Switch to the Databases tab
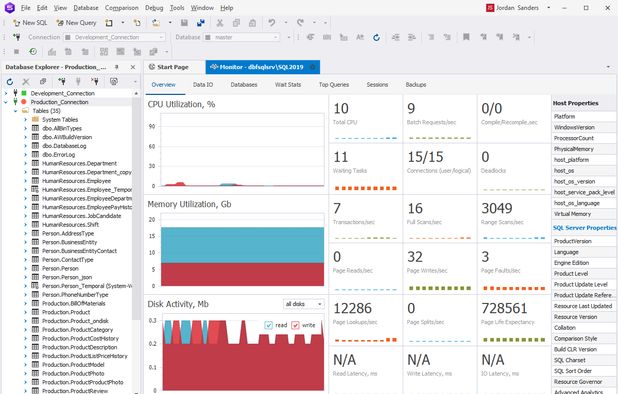 click(244, 85)
